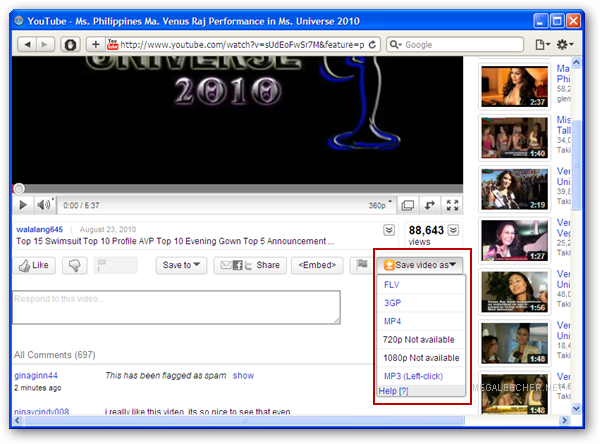Image resolution: width=600 pixels, height=444 pixels.
Task: Open ginaginn44 user profile link
Action: tap(36, 375)
